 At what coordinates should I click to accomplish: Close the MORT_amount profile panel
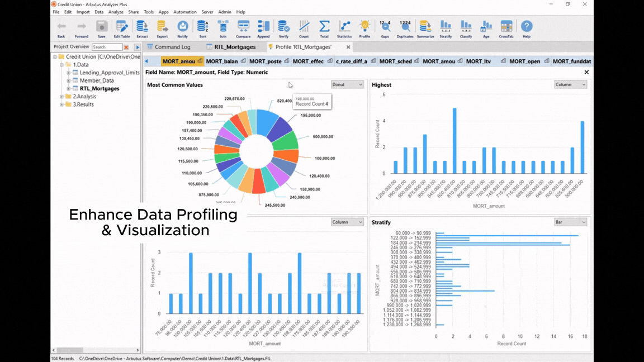tap(586, 72)
